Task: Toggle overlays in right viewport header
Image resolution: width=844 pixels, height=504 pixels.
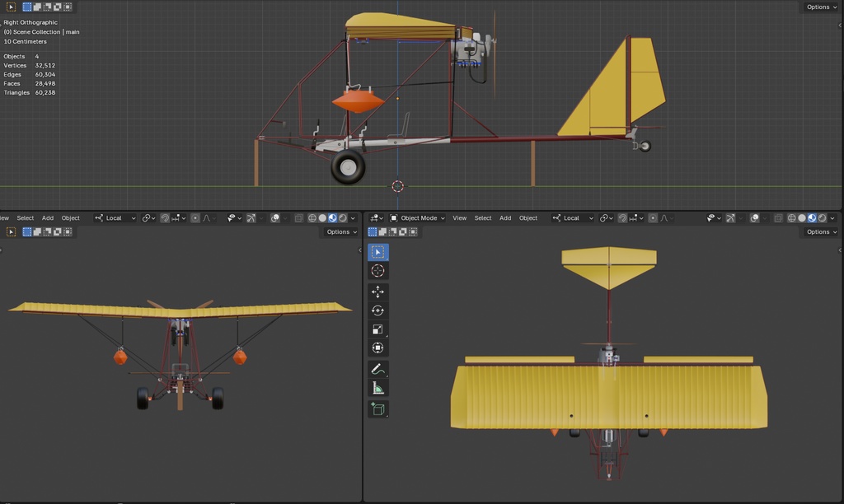Action: tap(755, 218)
